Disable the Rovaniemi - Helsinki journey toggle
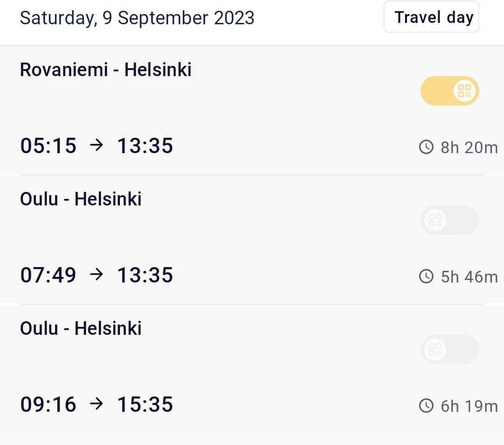 449,91
